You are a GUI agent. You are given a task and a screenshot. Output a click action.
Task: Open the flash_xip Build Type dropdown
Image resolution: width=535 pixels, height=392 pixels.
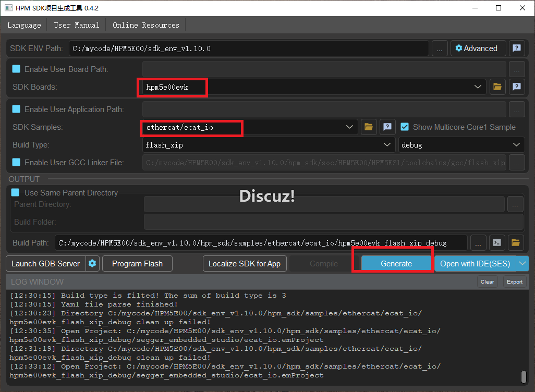(386, 144)
